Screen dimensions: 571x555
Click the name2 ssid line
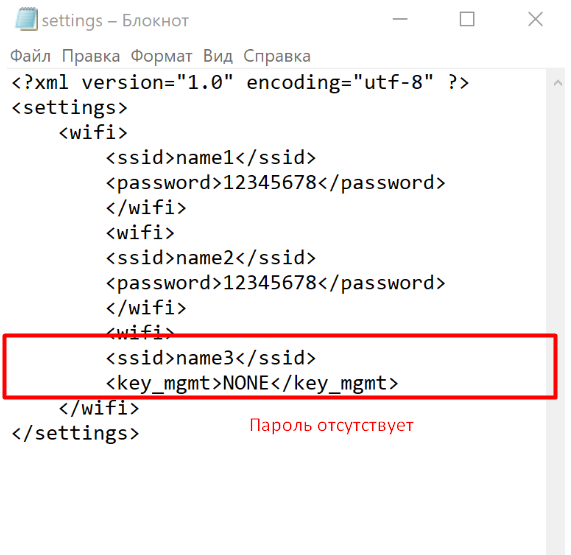point(210,258)
